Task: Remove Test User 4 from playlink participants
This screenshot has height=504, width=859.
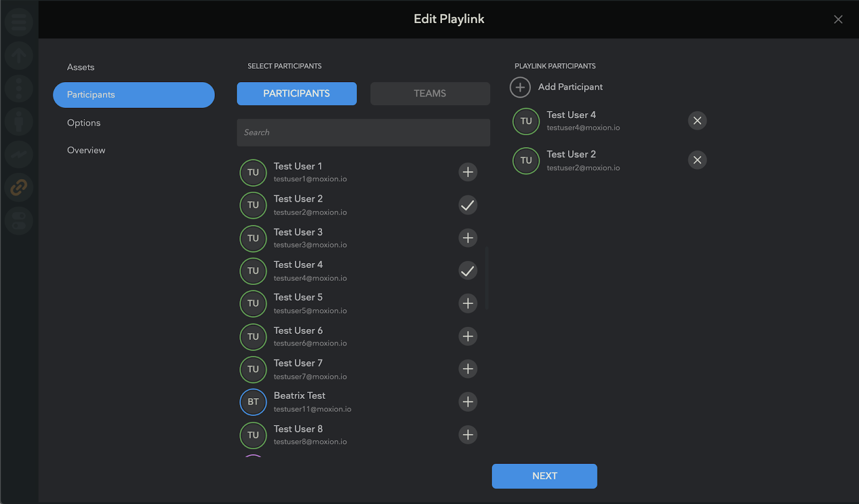Action: (x=697, y=121)
